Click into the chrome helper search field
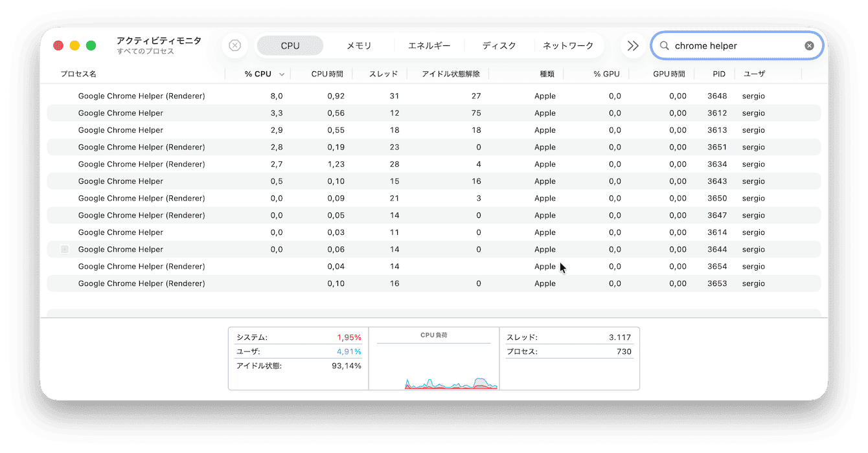 (737, 46)
